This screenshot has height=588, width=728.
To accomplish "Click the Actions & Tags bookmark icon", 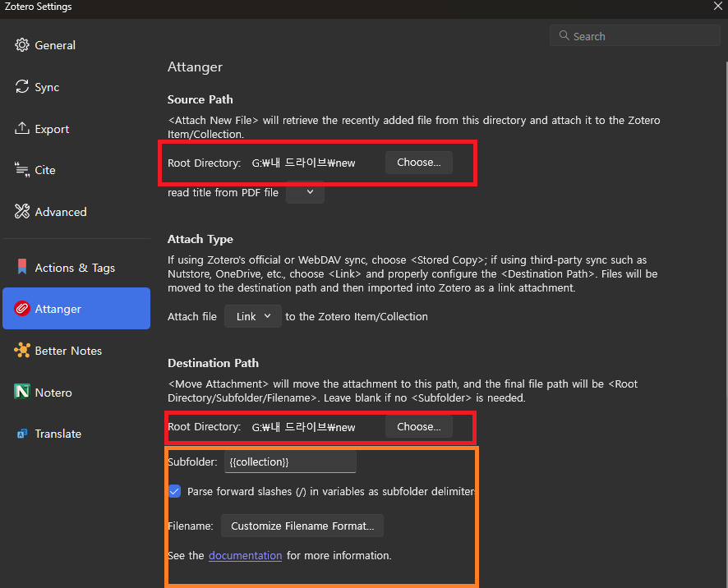I will [x=22, y=268].
